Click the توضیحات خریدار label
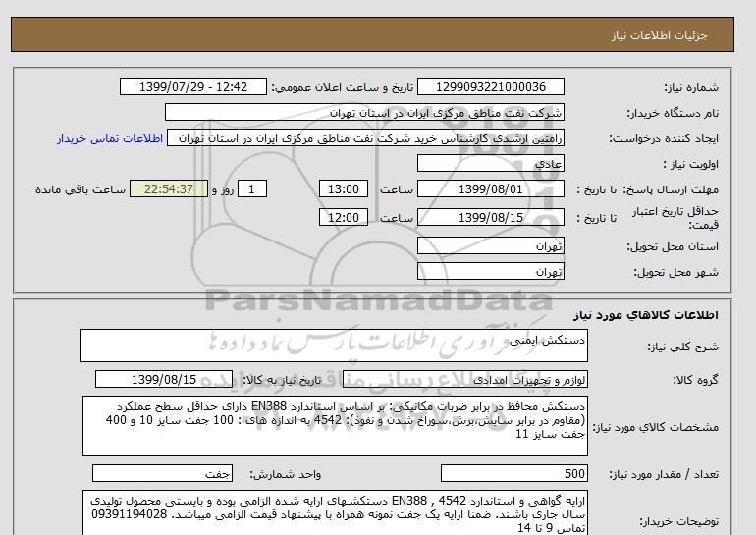 pyautogui.click(x=678, y=521)
